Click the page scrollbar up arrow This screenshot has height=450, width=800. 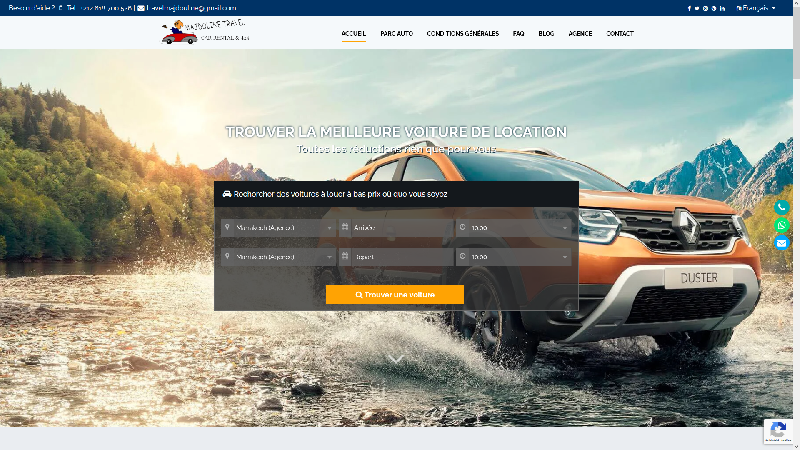[796, 3]
